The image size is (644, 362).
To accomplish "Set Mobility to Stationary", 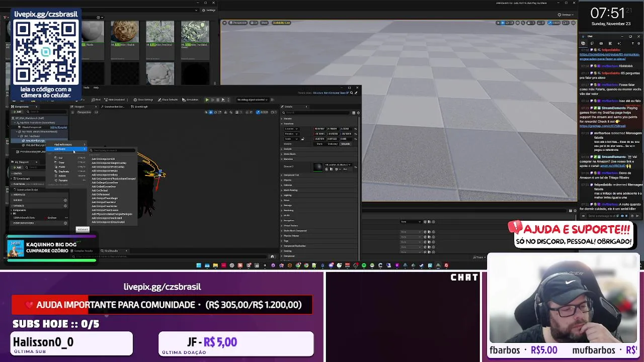I will [x=333, y=144].
